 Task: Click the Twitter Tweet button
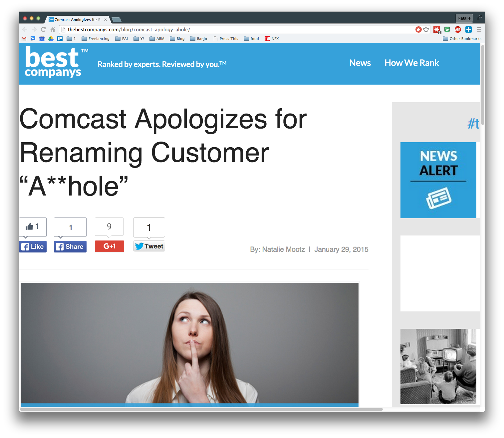pos(149,246)
